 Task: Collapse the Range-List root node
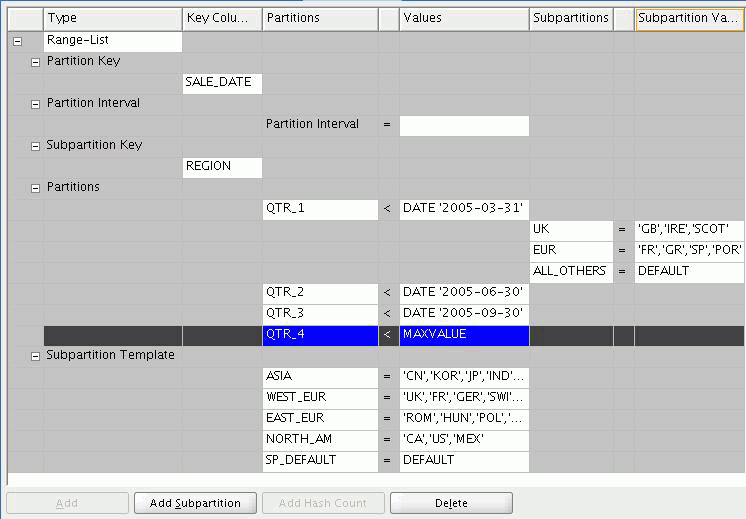[16, 41]
